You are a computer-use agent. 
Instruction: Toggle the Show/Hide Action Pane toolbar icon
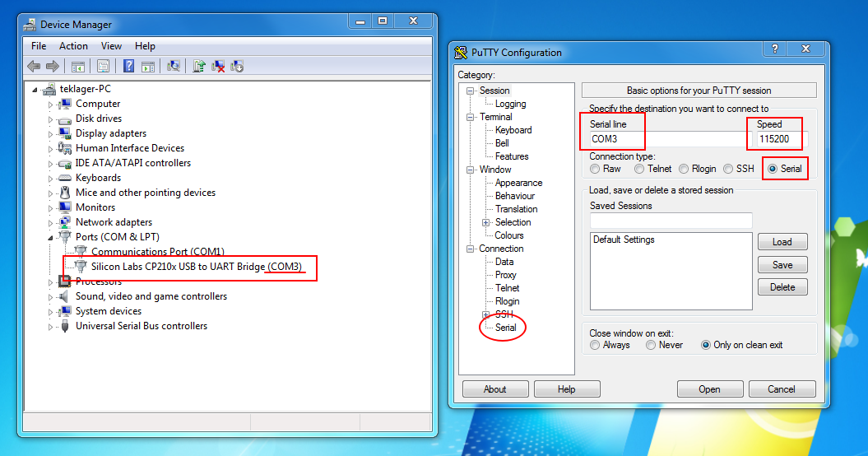pyautogui.click(x=148, y=67)
